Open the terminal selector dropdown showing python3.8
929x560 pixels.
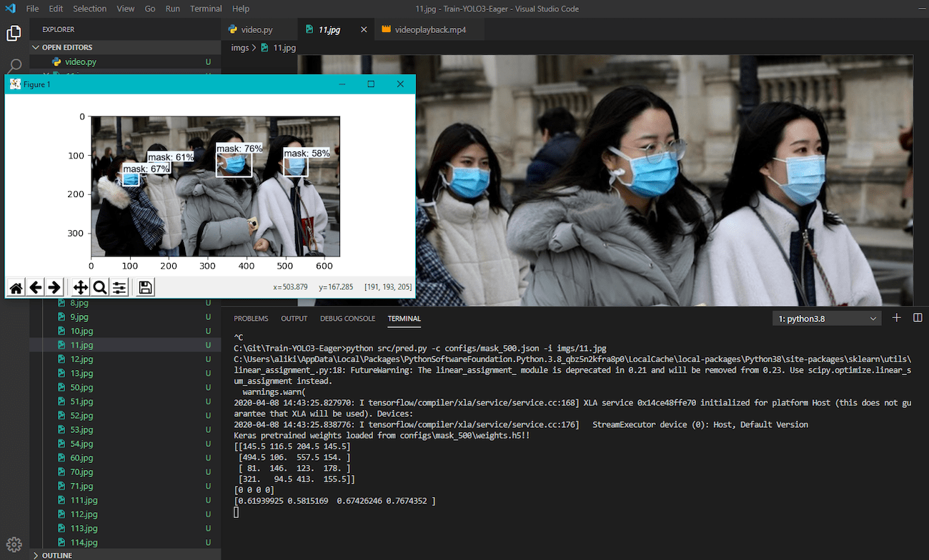point(828,319)
